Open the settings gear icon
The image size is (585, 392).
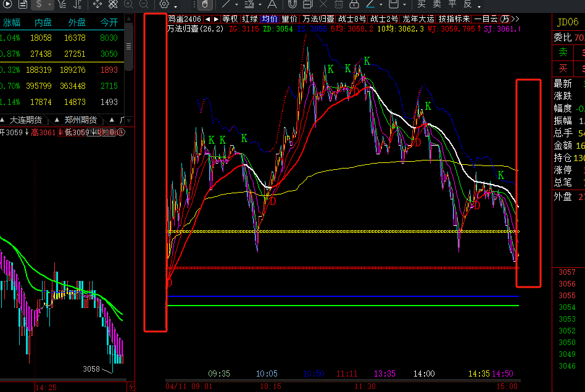click(164, 4)
